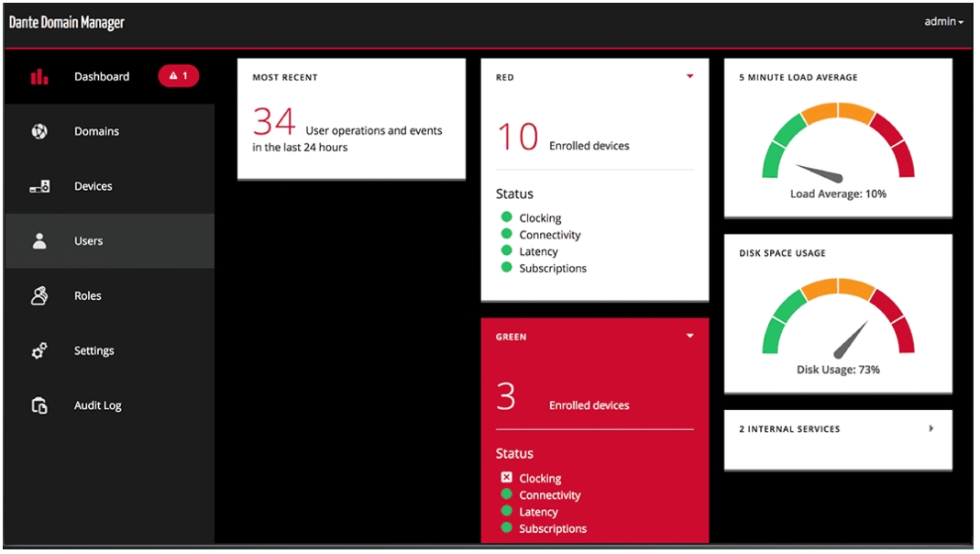The height and width of the screenshot is (554, 980).
Task: Click the red alert badge on Dashboard
Action: (x=179, y=76)
